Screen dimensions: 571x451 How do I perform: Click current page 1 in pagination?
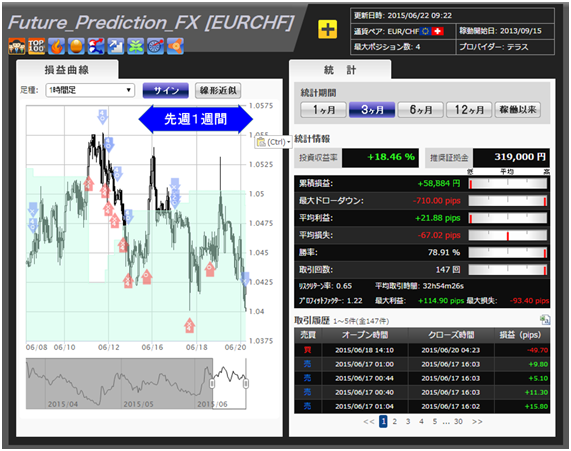coord(383,421)
